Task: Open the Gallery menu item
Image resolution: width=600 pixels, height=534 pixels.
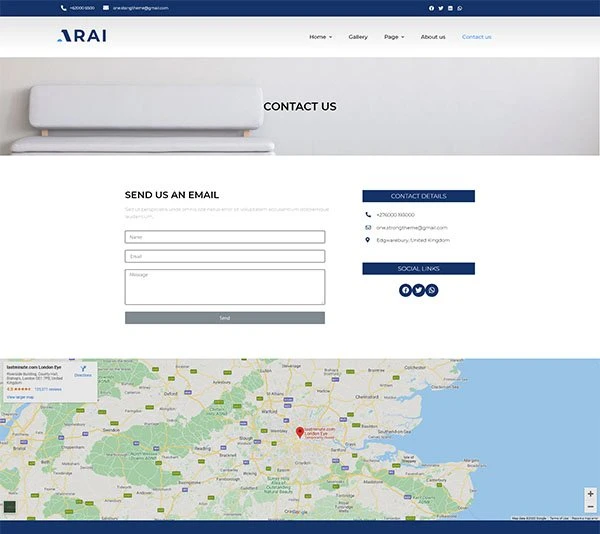Action: coord(358,37)
